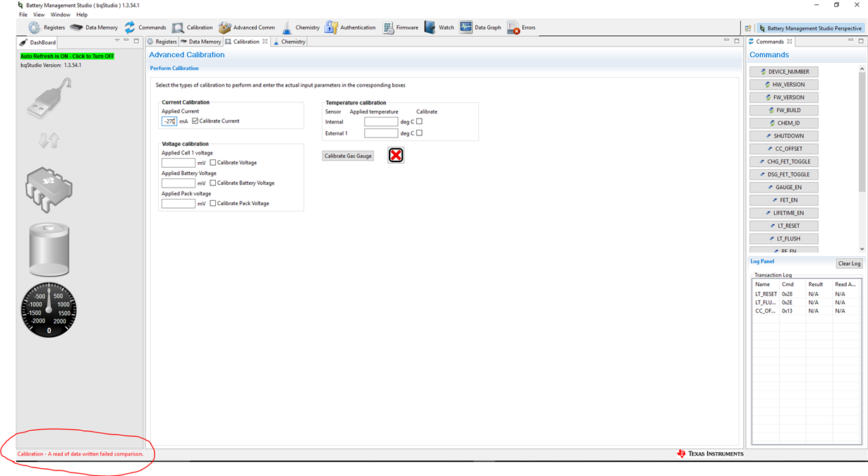Open Advanced Comm tool

[247, 28]
